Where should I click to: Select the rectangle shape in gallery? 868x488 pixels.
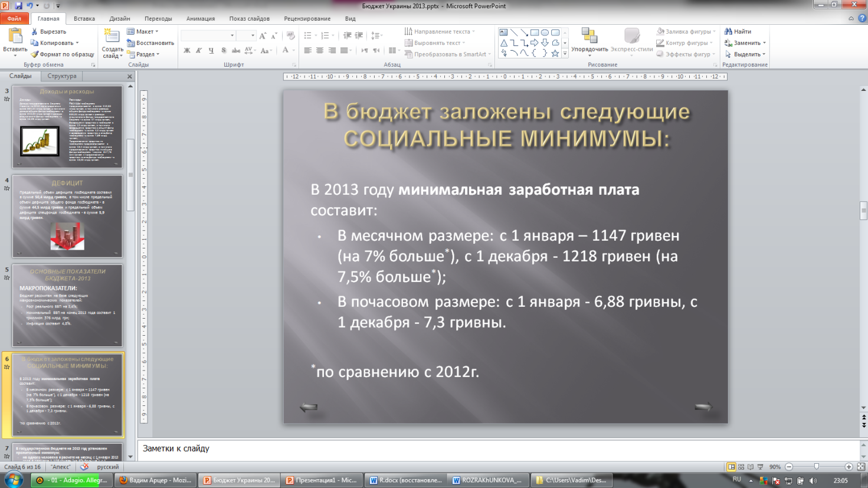535,32
